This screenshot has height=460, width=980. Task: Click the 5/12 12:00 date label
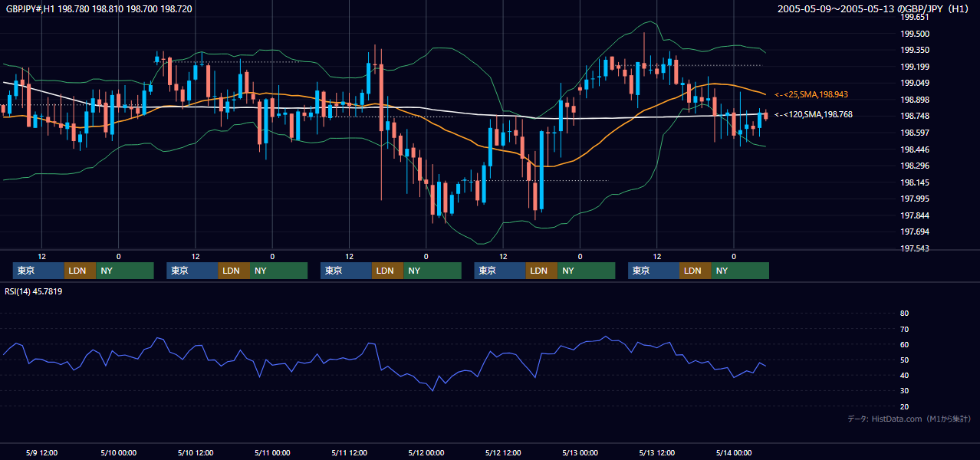503,452
